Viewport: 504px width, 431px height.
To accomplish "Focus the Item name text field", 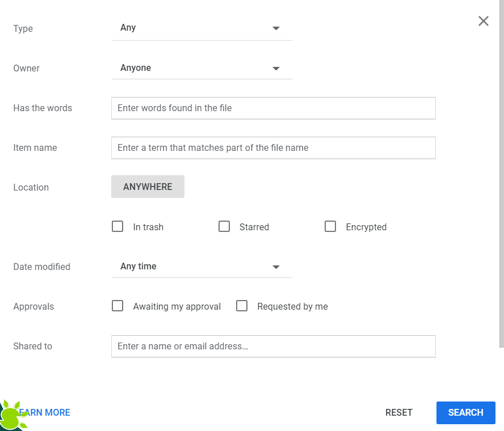I will coord(273,148).
